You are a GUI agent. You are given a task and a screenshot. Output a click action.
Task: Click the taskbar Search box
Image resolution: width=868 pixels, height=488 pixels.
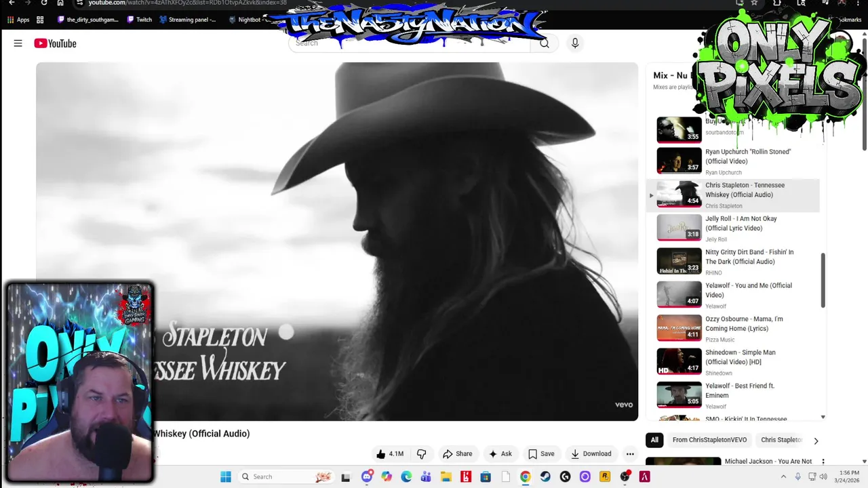tap(286, 476)
